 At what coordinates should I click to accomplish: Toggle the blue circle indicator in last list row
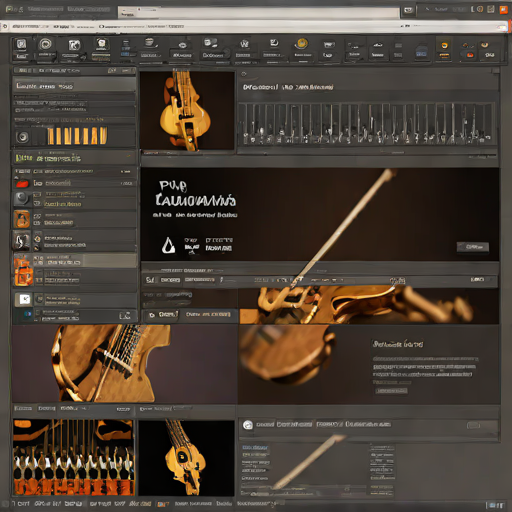click(x=28, y=314)
